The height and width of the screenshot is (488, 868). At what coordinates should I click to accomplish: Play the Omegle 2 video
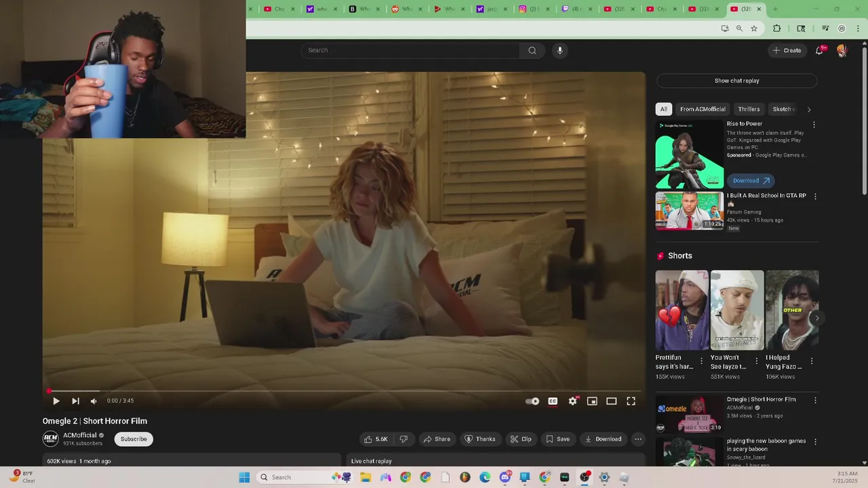coord(56,401)
